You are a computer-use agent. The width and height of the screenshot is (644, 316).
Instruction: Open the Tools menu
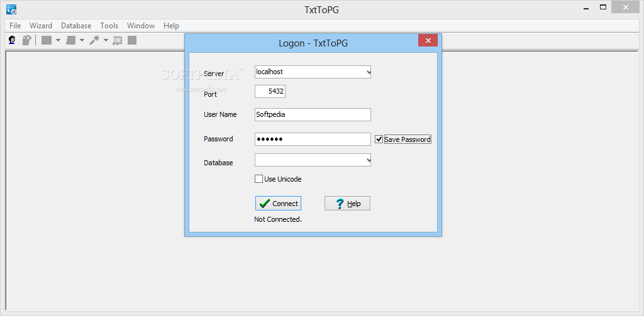coord(109,26)
